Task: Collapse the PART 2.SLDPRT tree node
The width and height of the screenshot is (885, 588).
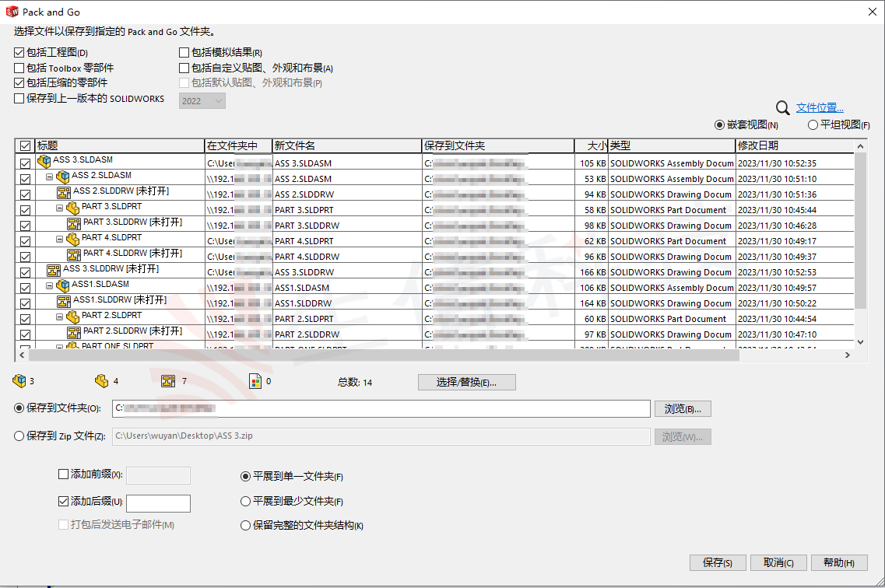Action: tap(60, 317)
